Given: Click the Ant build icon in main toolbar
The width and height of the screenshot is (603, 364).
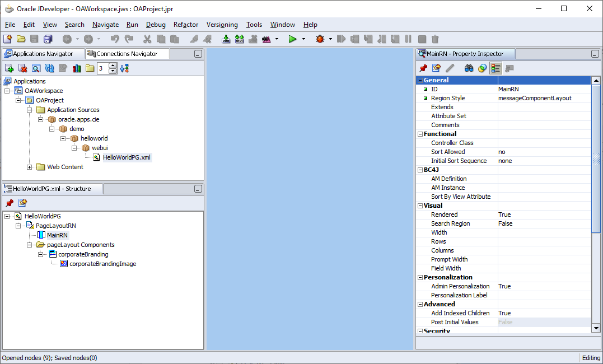Looking at the screenshot, I should coord(267,39).
